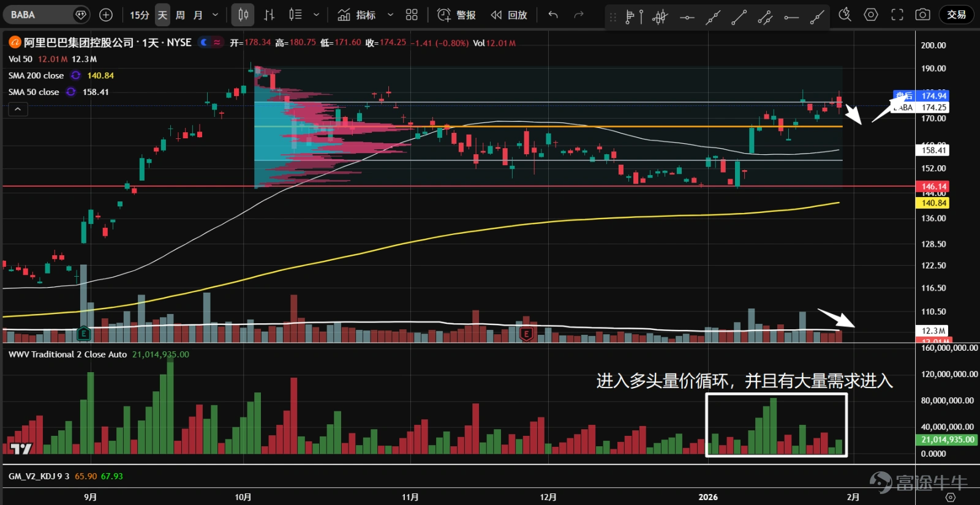The image size is (980, 505).
Task: Select the ray line drawing tool
Action: coord(817,17)
